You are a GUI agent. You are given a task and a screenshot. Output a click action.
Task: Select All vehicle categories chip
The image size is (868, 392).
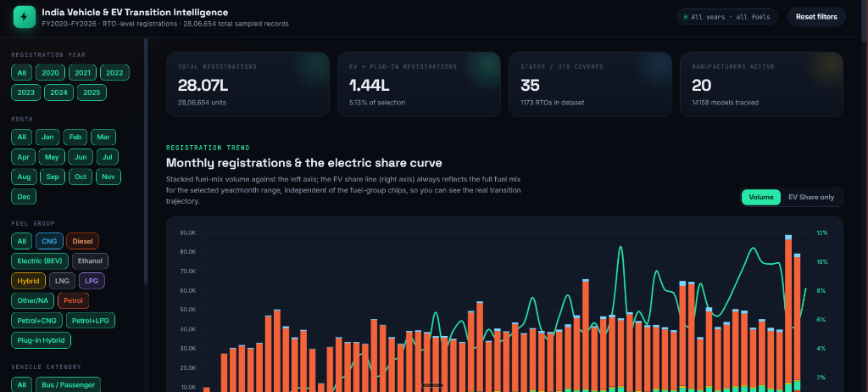(21, 385)
